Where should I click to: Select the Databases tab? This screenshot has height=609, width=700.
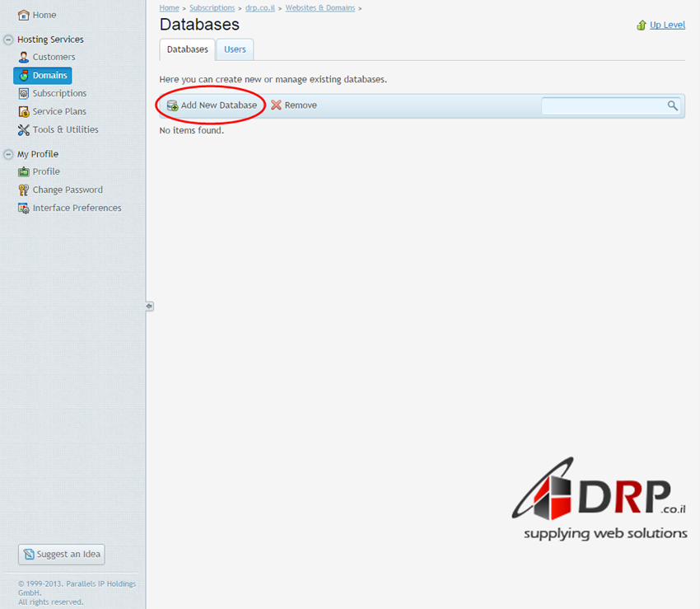(x=187, y=49)
